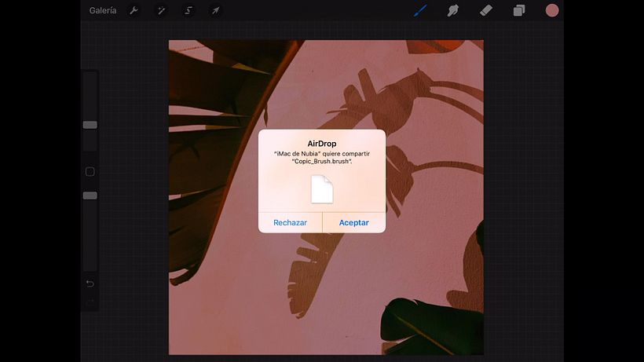
Task: Select the Selection S-shaped tool
Action: [188, 11]
